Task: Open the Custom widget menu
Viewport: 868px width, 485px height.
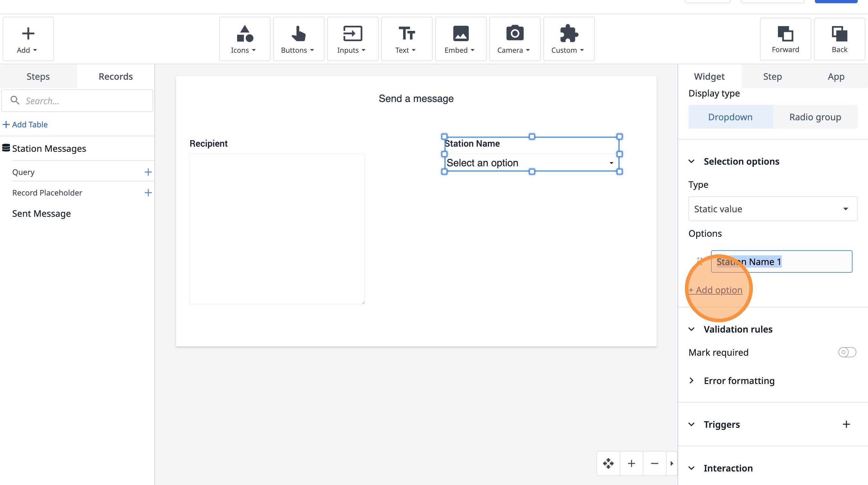Action: [568, 39]
